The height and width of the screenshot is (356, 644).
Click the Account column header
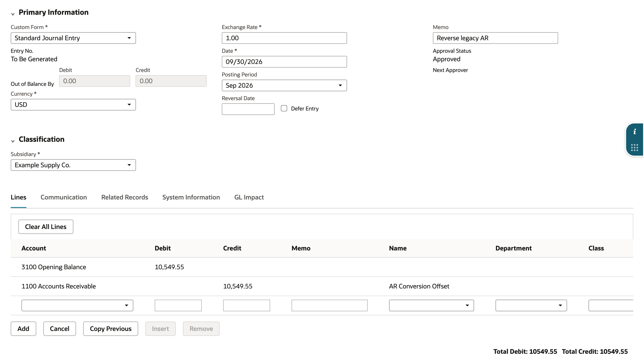[34, 248]
